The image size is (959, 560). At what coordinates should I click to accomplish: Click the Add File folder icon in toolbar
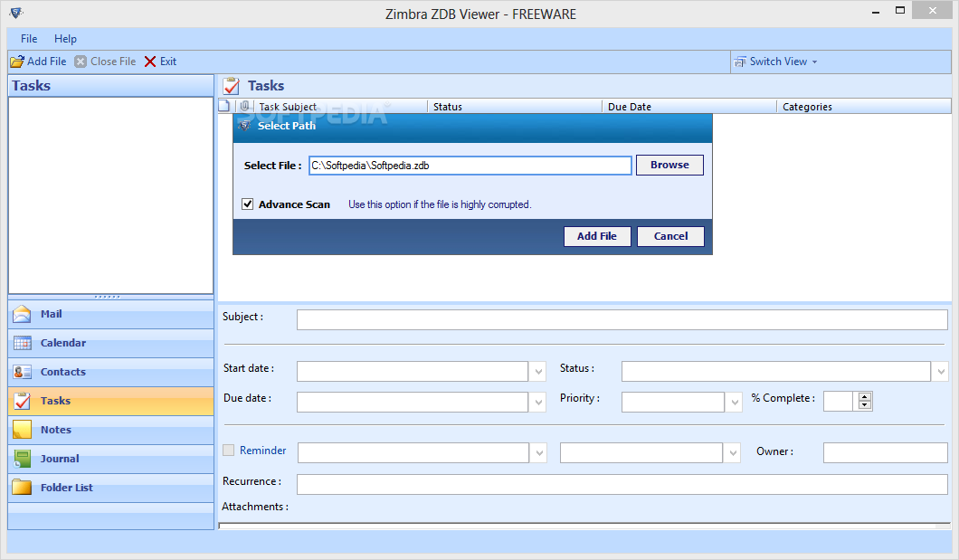point(17,62)
